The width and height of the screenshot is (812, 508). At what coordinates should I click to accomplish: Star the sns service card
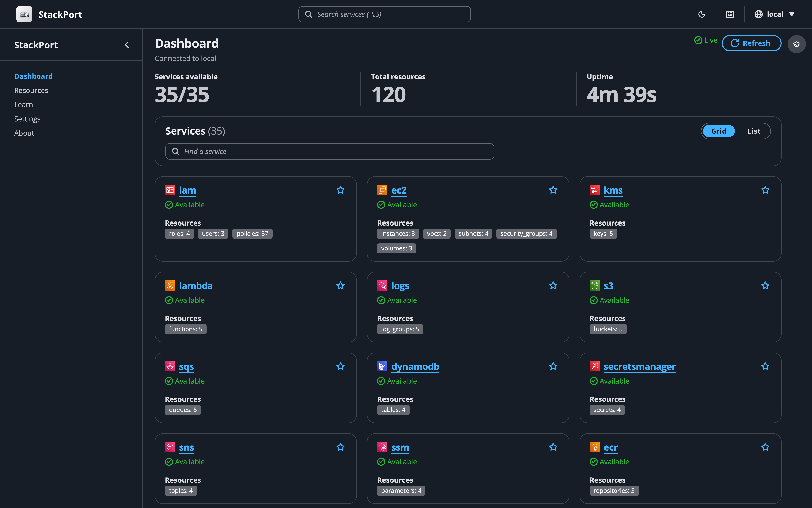(x=341, y=447)
